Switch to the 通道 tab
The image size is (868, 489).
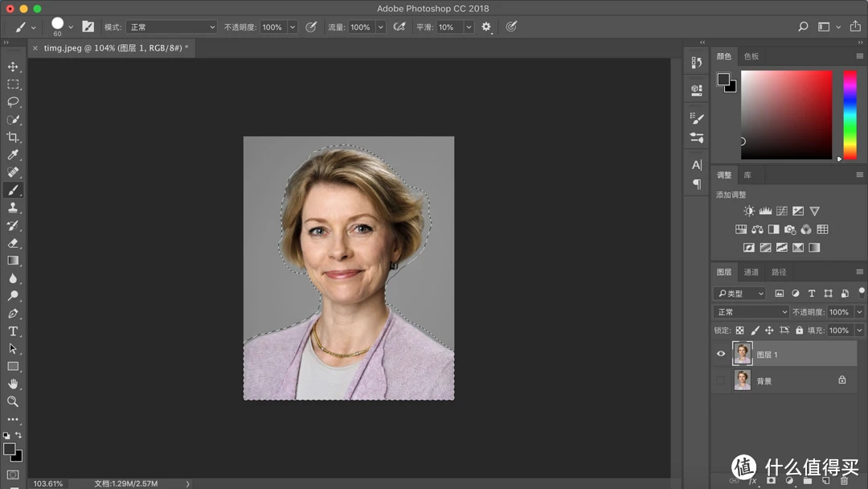[751, 272]
